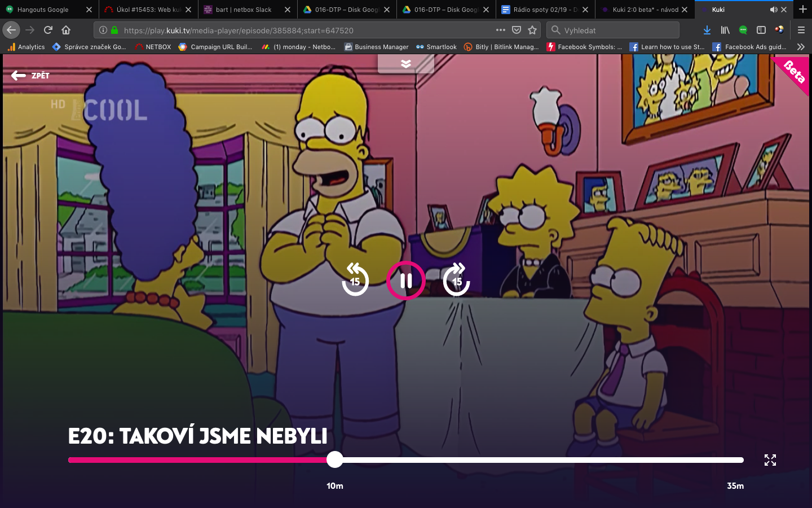Open the Firefox downloads panel
The width and height of the screenshot is (812, 508).
click(707, 30)
